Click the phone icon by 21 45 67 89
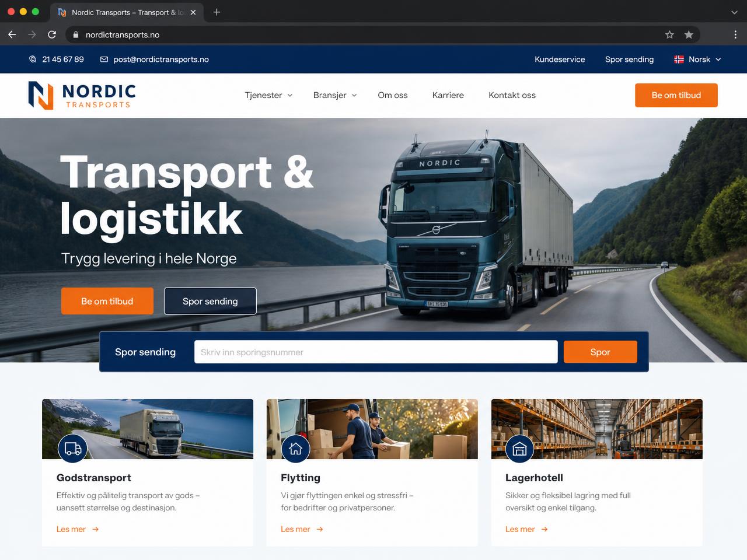This screenshot has width=747, height=560. [x=33, y=60]
